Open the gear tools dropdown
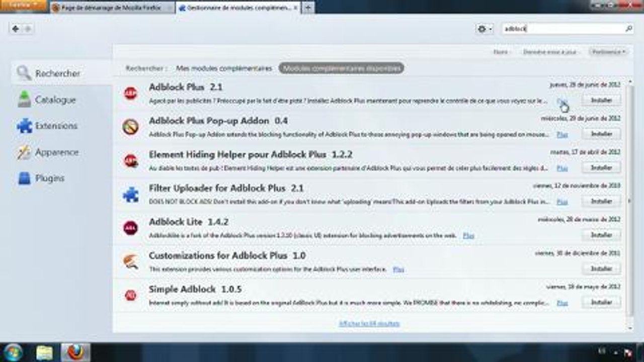 pos(484,29)
